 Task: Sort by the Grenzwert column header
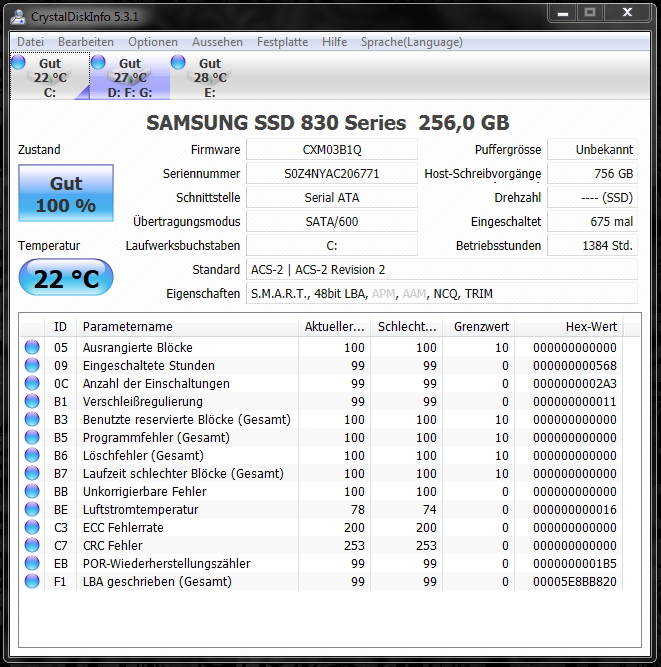click(479, 326)
